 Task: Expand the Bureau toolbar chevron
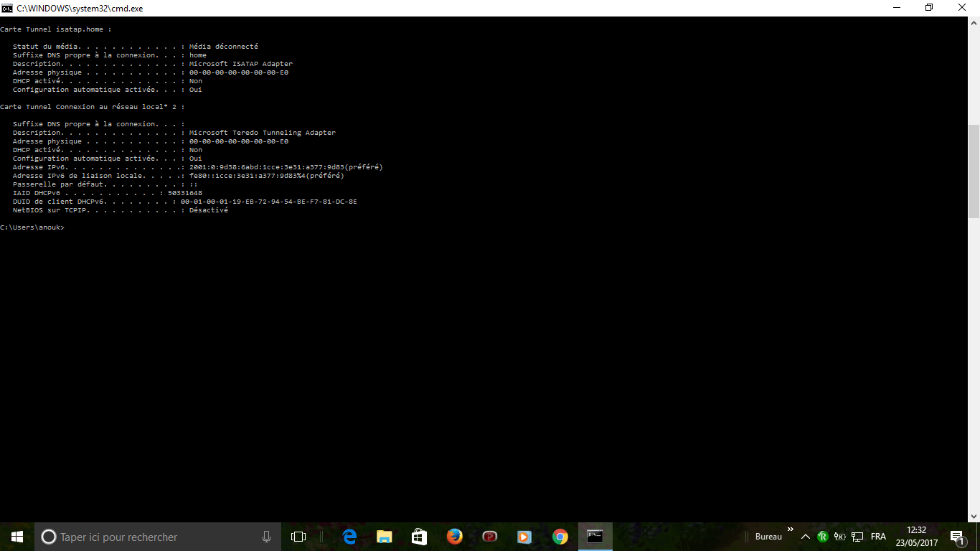pos(791,530)
